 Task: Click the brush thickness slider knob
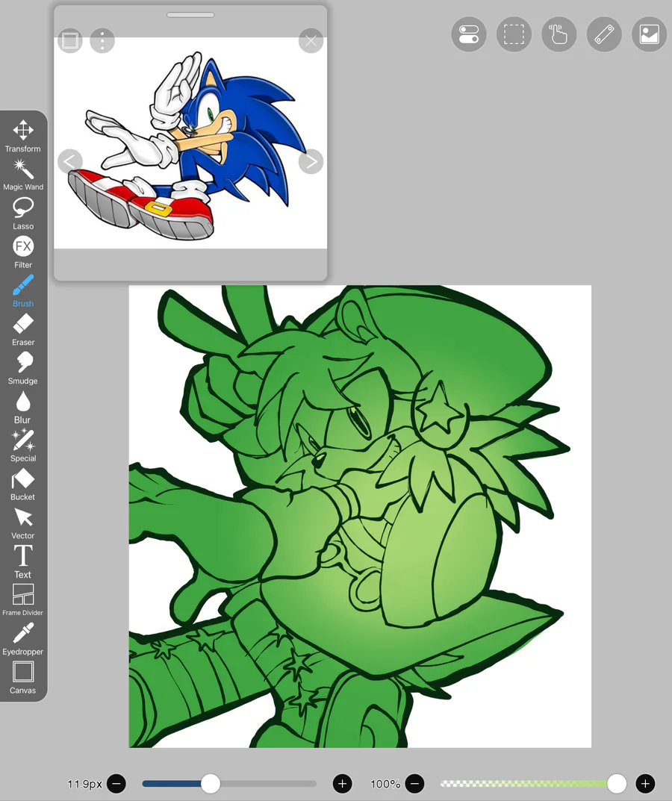210,783
